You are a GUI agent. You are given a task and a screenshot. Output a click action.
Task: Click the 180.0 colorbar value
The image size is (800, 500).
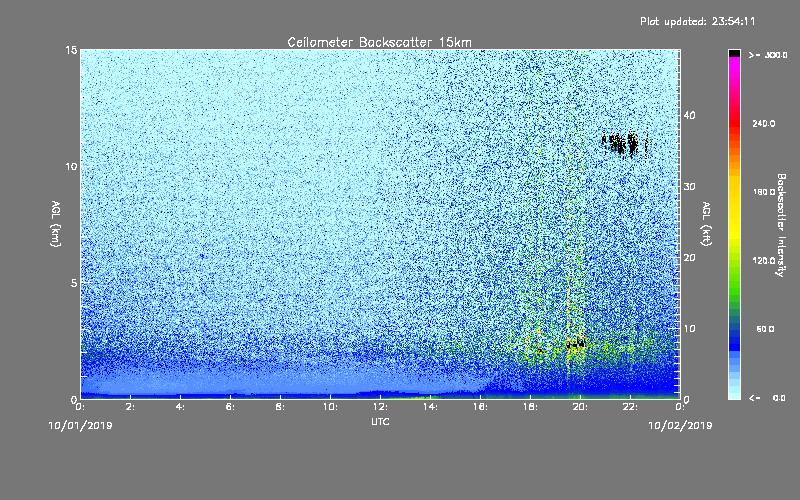click(x=764, y=192)
